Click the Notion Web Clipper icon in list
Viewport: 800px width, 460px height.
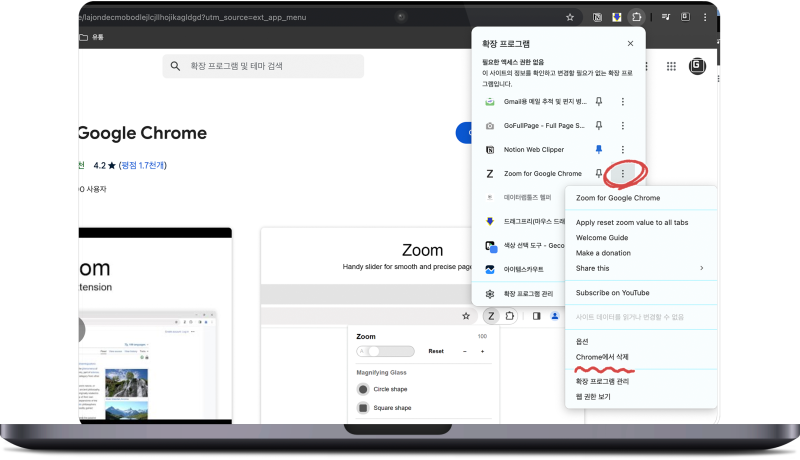(x=490, y=149)
